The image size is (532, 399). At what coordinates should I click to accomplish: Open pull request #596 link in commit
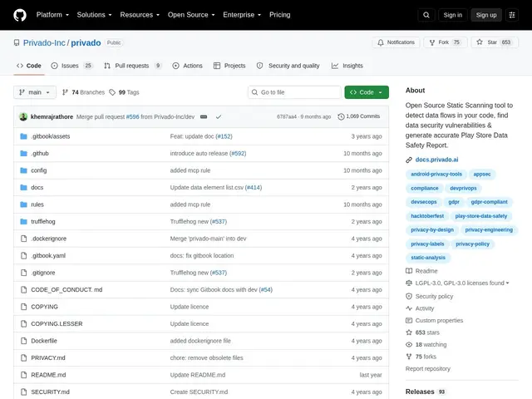point(133,116)
